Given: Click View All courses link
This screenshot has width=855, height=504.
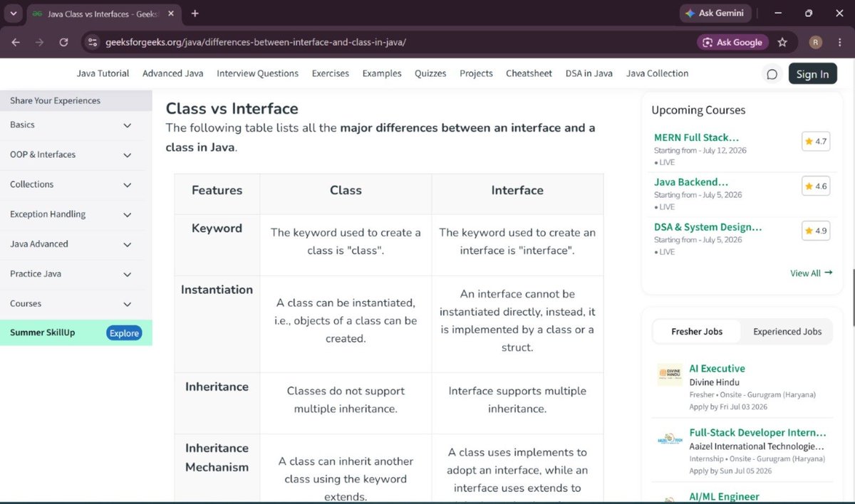Looking at the screenshot, I should coord(811,273).
